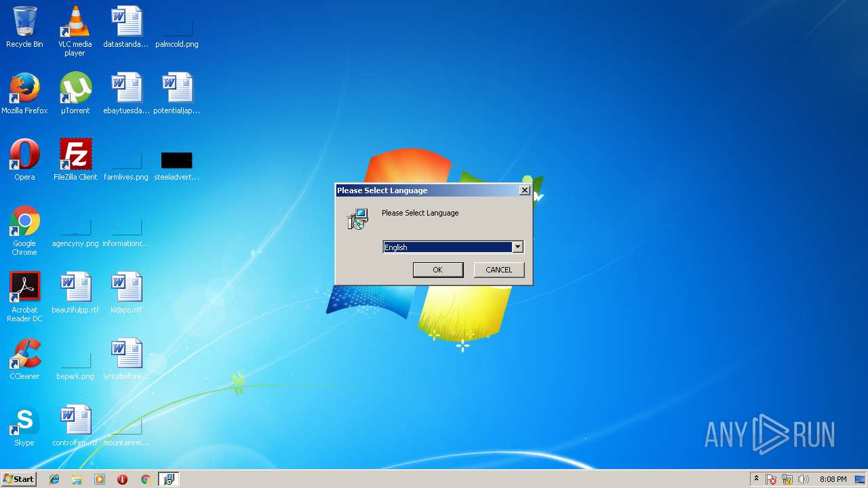The width and height of the screenshot is (868, 488).
Task: Open Chrome from the taskbar
Action: [145, 479]
